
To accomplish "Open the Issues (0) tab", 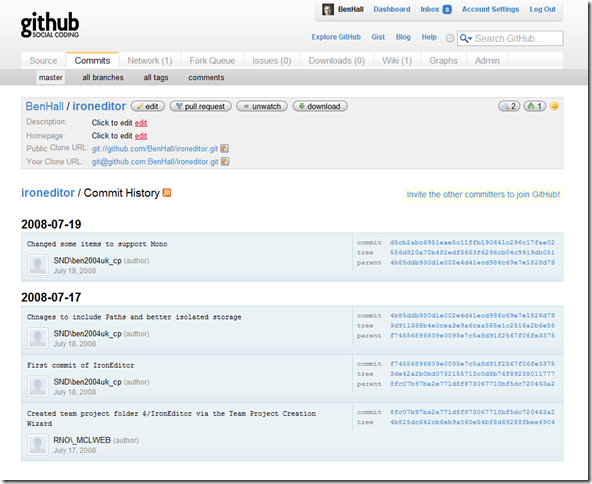I will point(271,61).
